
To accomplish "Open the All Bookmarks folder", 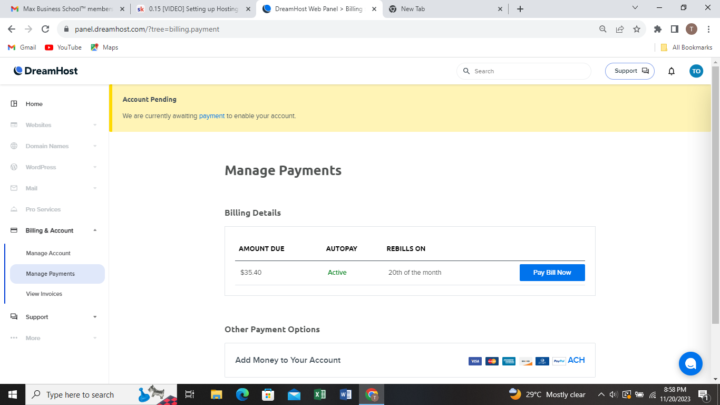I will [686, 47].
